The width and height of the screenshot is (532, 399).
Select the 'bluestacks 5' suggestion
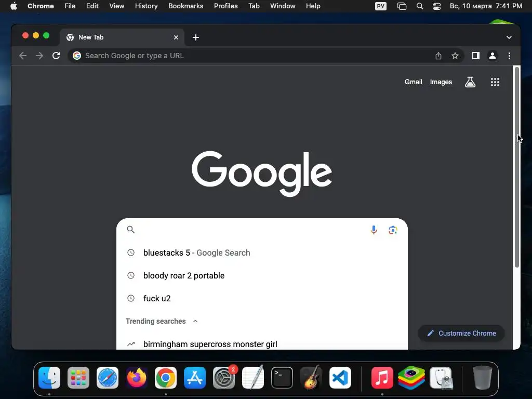(x=262, y=253)
